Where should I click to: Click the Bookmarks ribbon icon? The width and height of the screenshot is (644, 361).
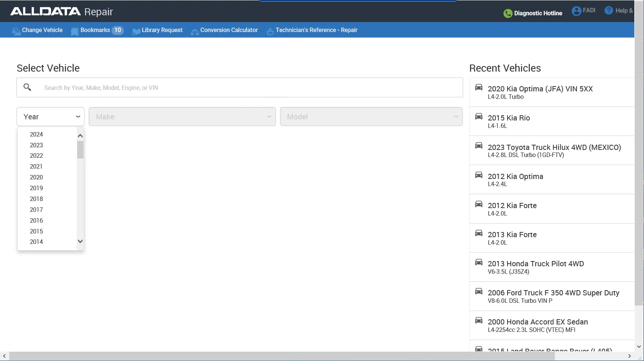pyautogui.click(x=75, y=32)
